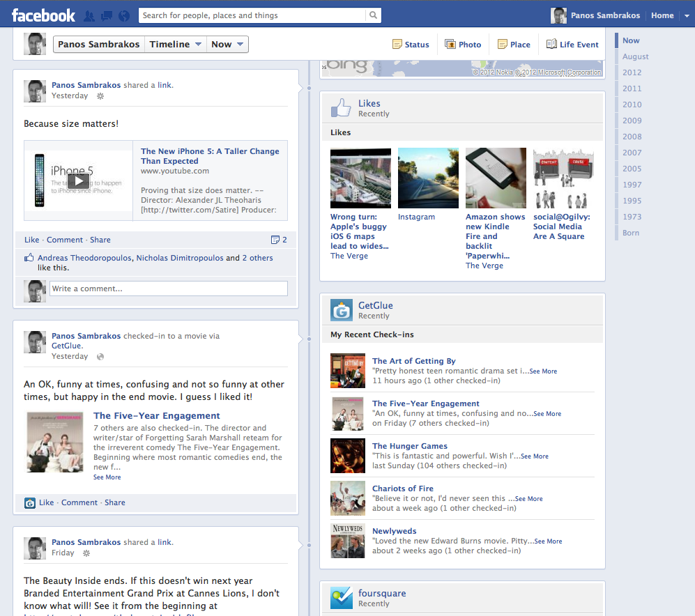This screenshot has width=695, height=616.
Task: Comment on the iPhone 5 post
Action: [65, 240]
